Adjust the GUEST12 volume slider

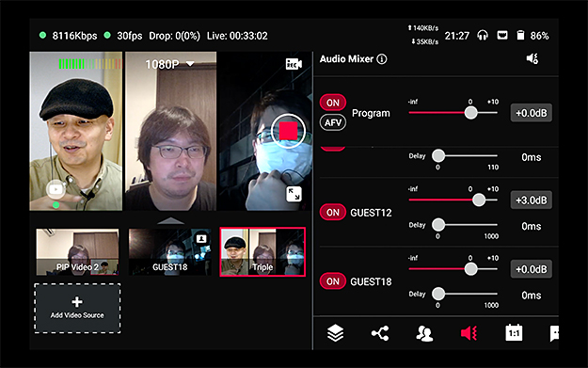click(453, 200)
